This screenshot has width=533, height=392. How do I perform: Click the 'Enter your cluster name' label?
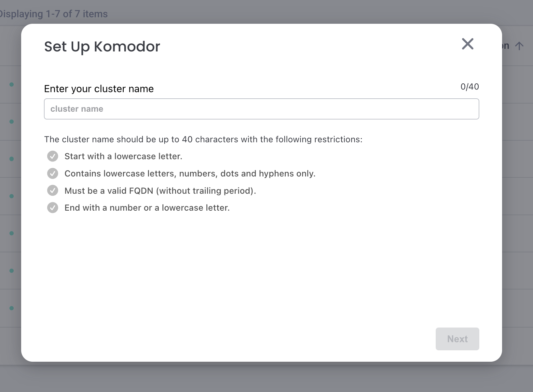[99, 89]
